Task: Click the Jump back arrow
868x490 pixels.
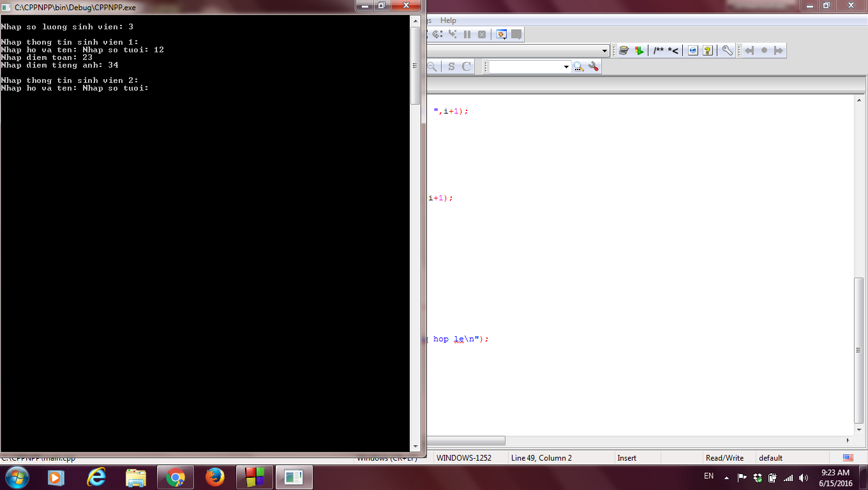Action: click(749, 50)
